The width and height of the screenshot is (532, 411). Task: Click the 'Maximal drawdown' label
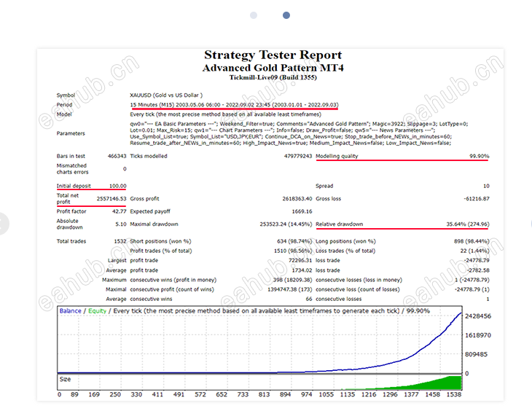click(154, 224)
